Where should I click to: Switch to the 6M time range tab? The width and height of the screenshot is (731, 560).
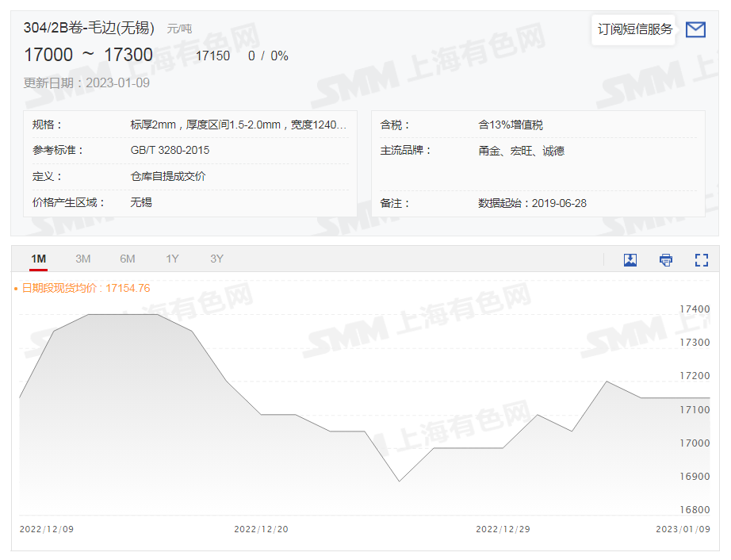pos(128,259)
